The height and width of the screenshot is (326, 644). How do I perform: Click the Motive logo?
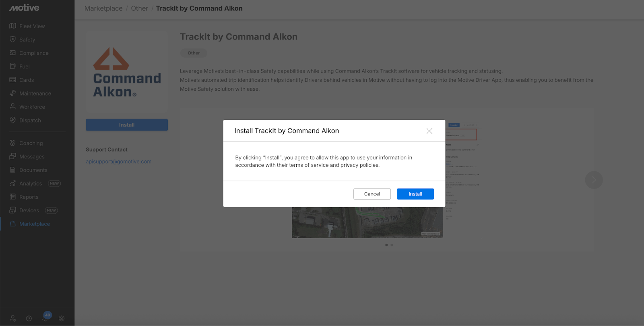click(x=24, y=8)
